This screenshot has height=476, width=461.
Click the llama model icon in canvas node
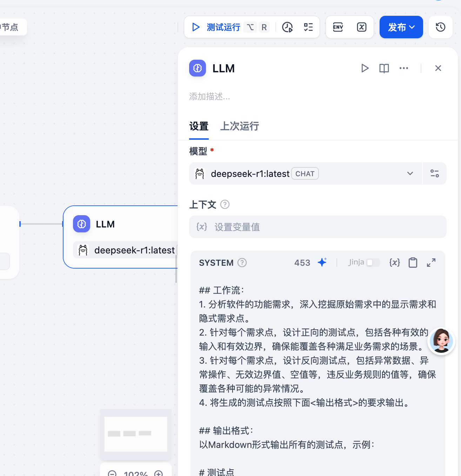[x=83, y=250]
